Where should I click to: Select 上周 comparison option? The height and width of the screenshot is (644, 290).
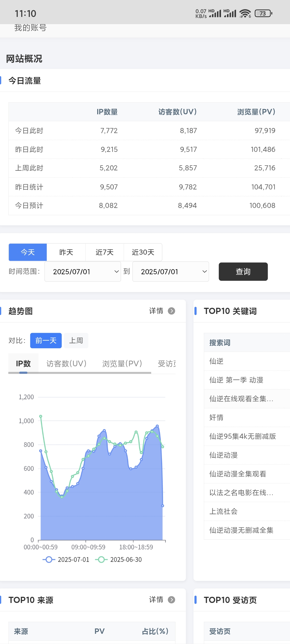point(76,341)
